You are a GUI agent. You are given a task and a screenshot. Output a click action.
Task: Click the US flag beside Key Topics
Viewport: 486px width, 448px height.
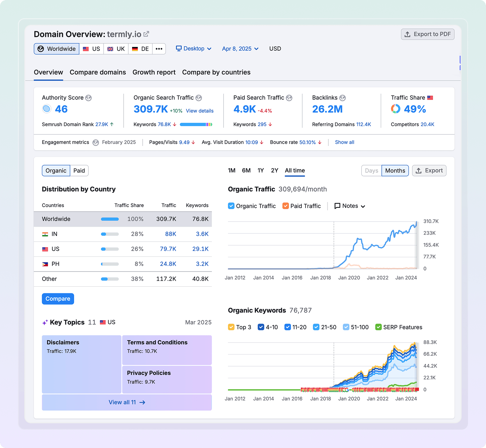point(103,322)
